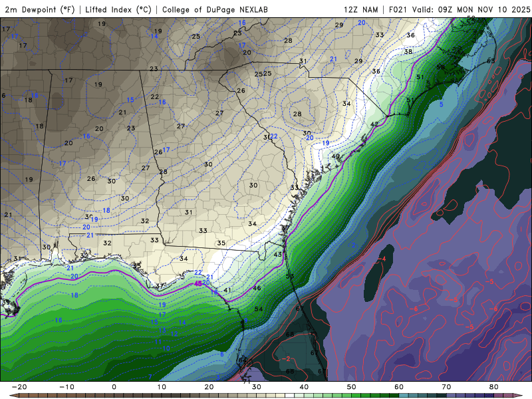
Task: Click the 'Valid: 09Z MON NOV 10 2025' text
Action: coord(471,9)
